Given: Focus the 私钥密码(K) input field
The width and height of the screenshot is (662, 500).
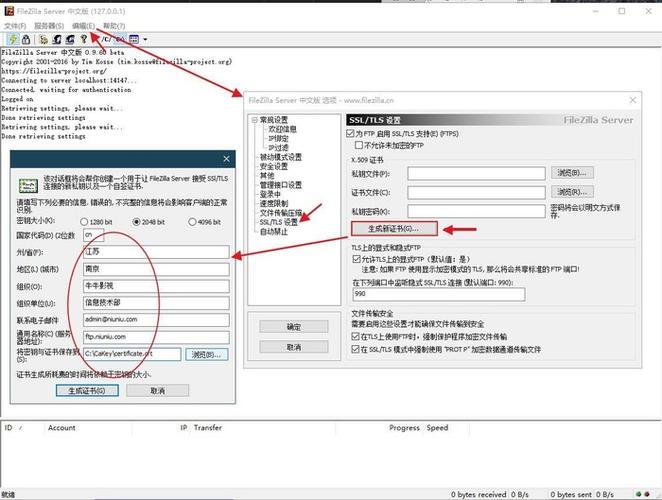Looking at the screenshot, I should coord(476,211).
